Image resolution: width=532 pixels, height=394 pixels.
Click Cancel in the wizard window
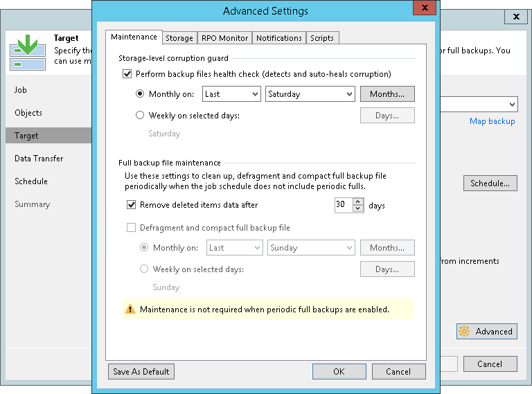pyautogui.click(x=490, y=364)
